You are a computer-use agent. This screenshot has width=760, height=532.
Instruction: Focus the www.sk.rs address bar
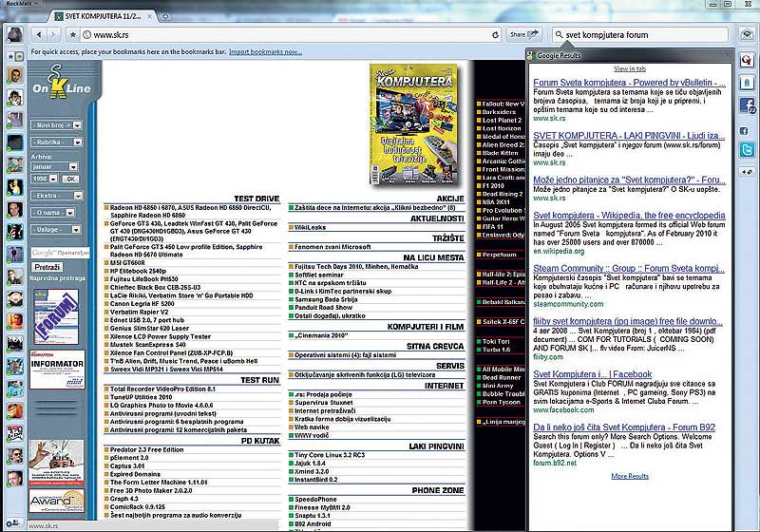point(291,35)
